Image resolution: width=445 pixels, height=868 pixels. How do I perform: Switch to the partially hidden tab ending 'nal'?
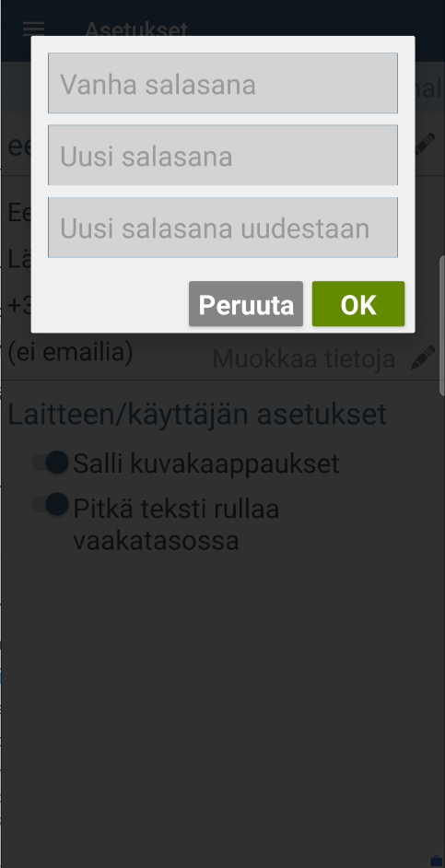click(429, 88)
